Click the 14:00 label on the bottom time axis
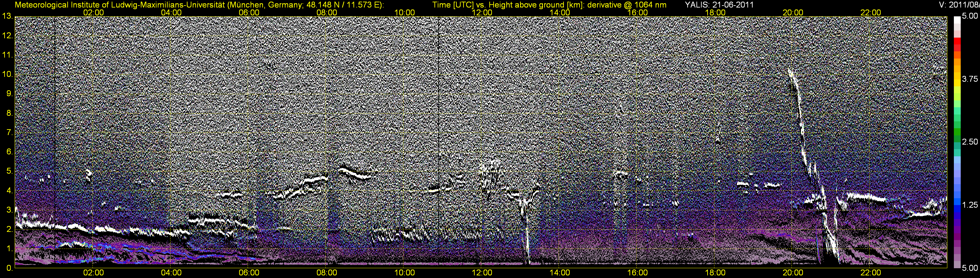Screen dimensions: 980x278 click(560, 273)
